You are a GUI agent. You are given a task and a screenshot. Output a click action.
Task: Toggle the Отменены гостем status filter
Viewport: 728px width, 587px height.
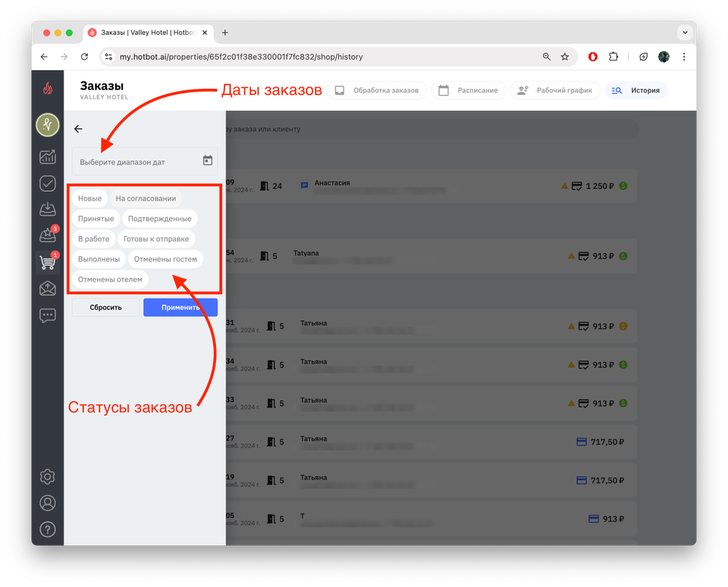pos(165,259)
